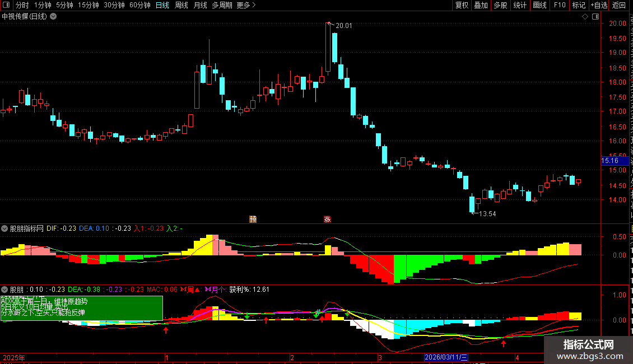Click the MAC: 0.06 readout
The width and height of the screenshot is (633, 364).
click(x=162, y=290)
